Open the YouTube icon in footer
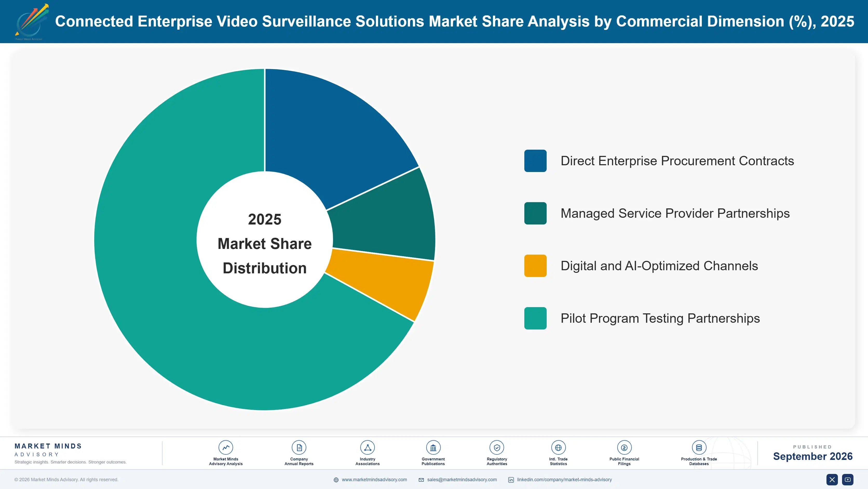This screenshot has height=489, width=868. [847, 480]
